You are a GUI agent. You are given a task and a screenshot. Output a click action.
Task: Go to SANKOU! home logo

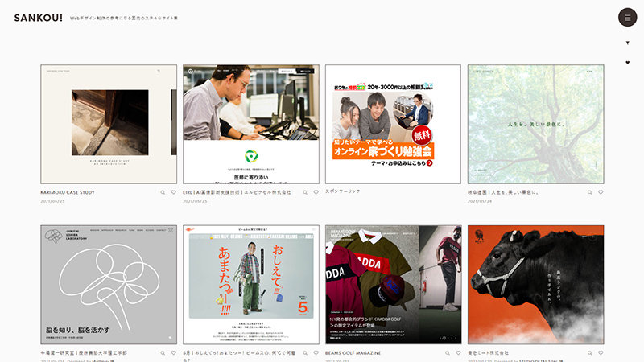(38, 18)
